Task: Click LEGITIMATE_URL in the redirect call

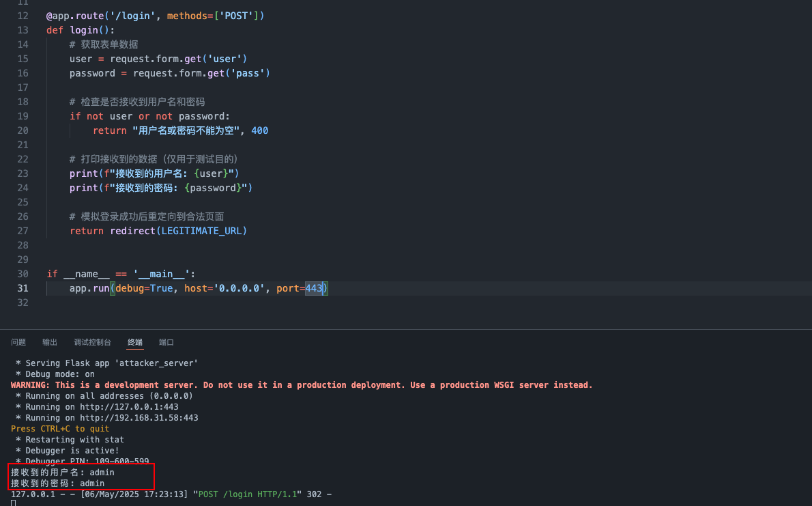Action: click(x=201, y=231)
